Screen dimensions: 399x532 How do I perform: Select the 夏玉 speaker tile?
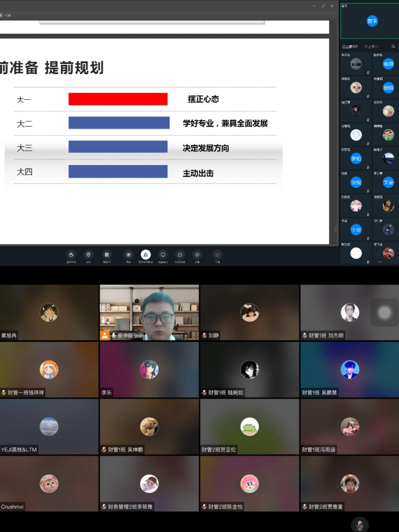coord(369,21)
